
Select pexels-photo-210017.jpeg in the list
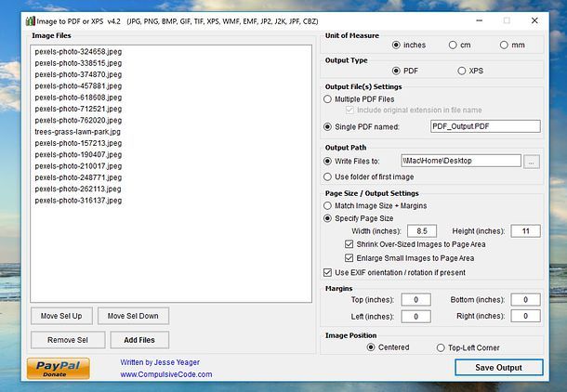click(78, 166)
